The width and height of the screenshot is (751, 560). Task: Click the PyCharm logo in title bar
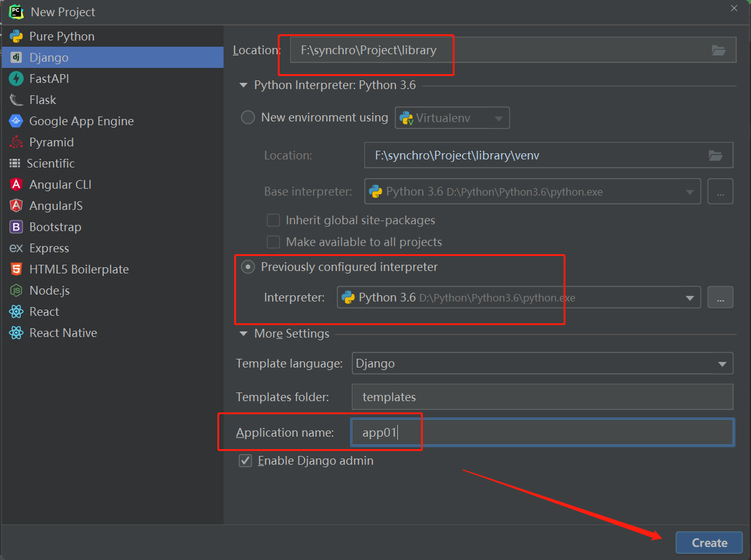(x=16, y=11)
